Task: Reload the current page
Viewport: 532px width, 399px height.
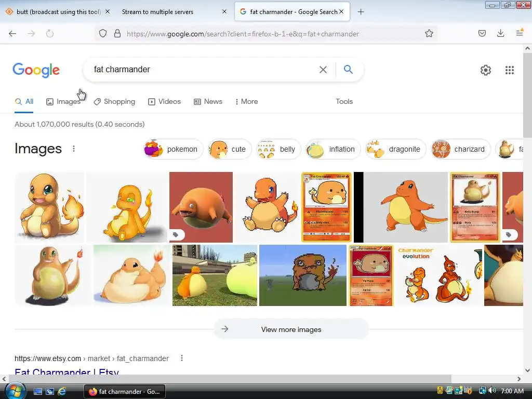Action: [x=50, y=33]
